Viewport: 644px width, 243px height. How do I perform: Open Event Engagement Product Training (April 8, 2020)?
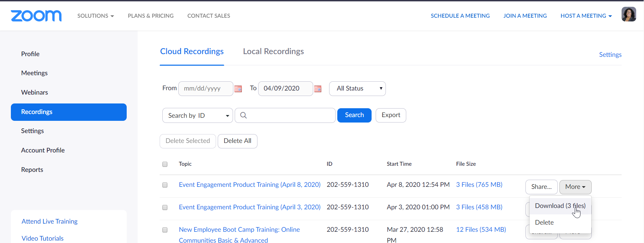pos(250,185)
